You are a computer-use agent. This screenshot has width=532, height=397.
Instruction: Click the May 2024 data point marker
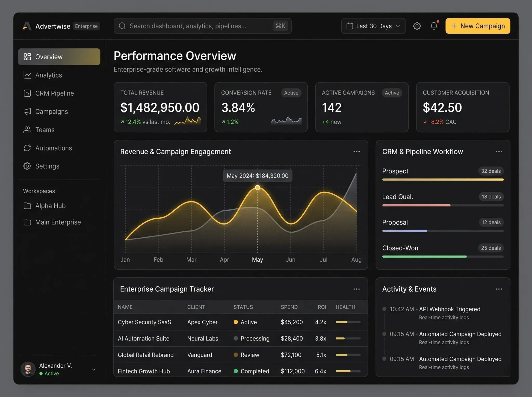pos(257,188)
